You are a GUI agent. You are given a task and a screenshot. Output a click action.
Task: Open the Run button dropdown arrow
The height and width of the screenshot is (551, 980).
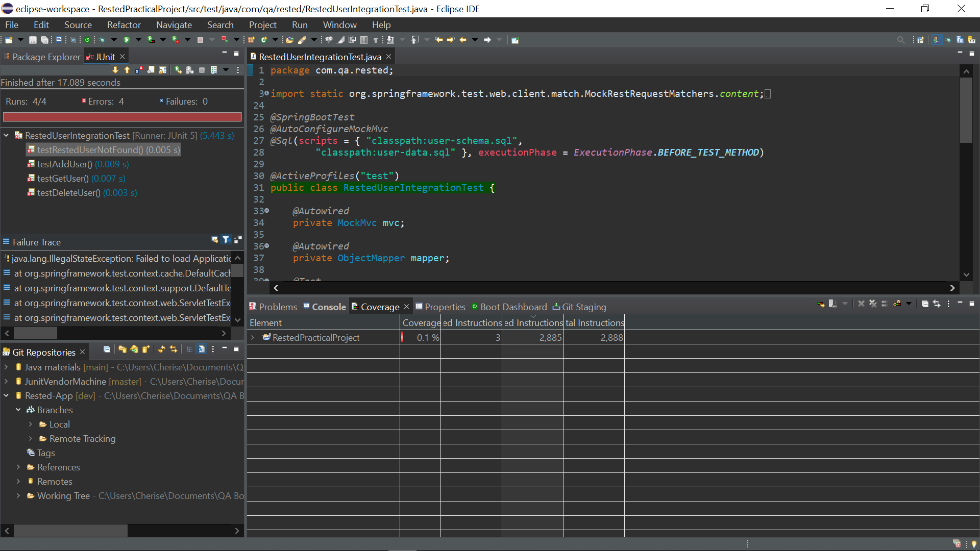click(x=138, y=40)
